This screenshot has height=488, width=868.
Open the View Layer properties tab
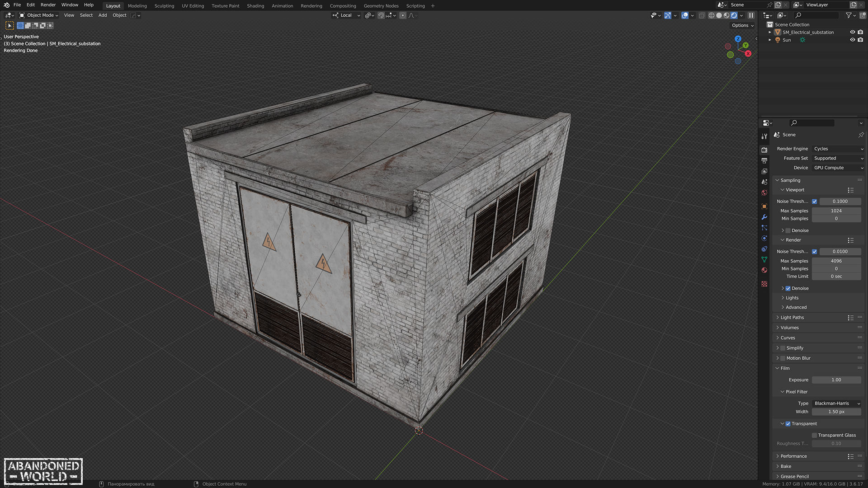(764, 171)
